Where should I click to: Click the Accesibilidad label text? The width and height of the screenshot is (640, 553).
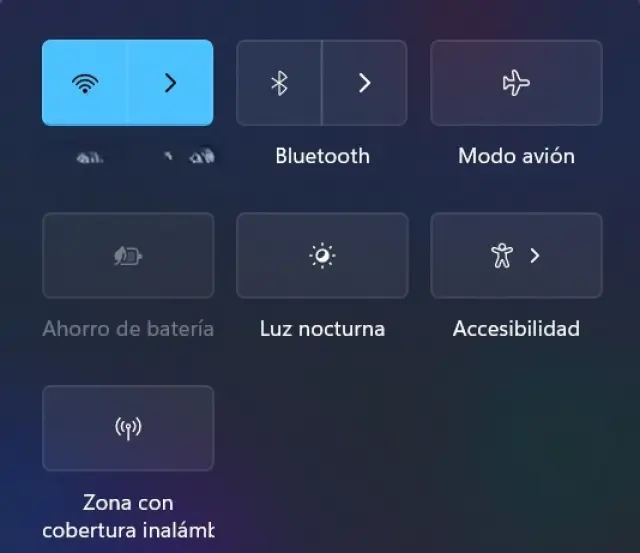point(516,329)
